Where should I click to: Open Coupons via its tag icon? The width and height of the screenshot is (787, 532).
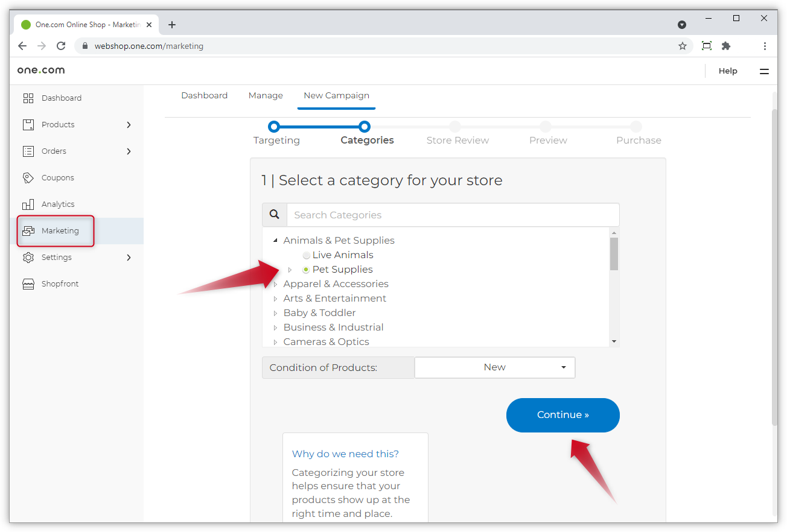click(x=28, y=178)
